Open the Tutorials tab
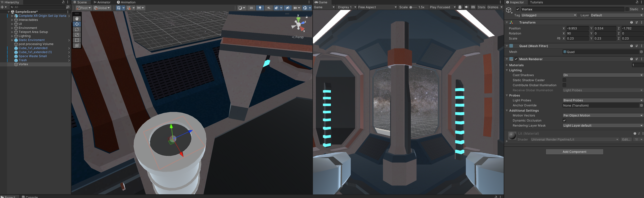The height and width of the screenshot is (198, 644). [x=536, y=2]
